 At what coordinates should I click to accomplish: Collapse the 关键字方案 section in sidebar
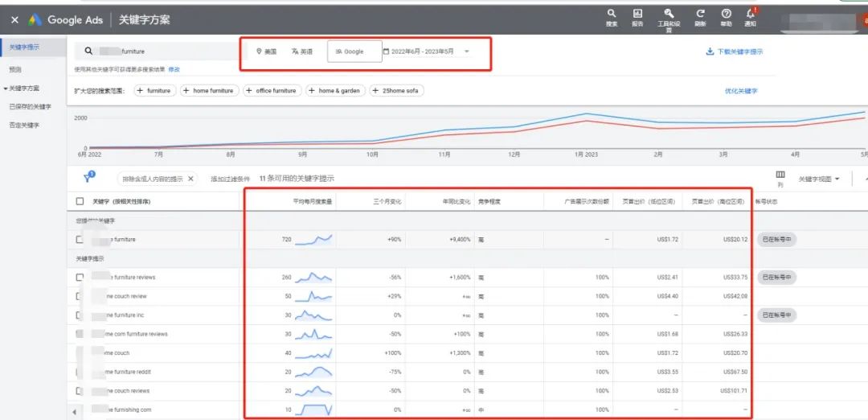tap(6, 89)
